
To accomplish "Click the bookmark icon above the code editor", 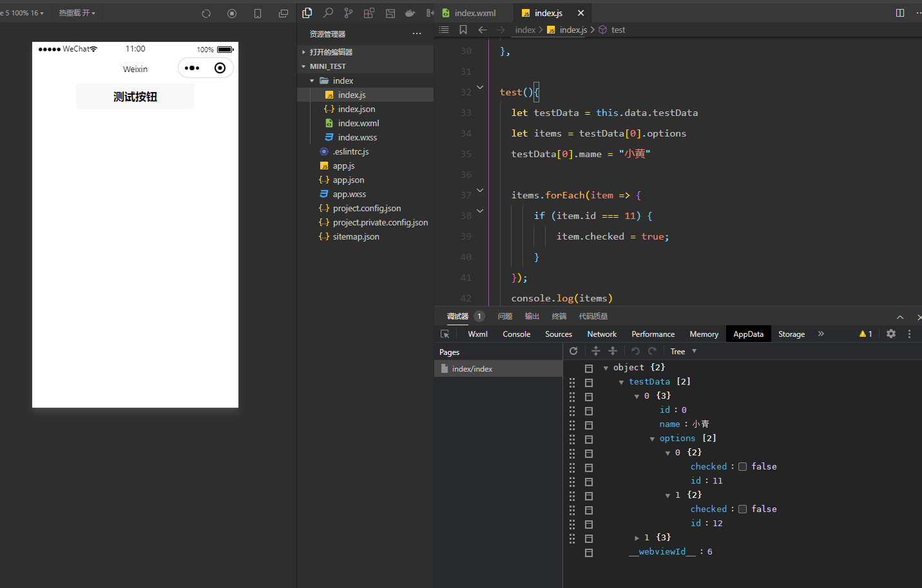I will coord(463,30).
